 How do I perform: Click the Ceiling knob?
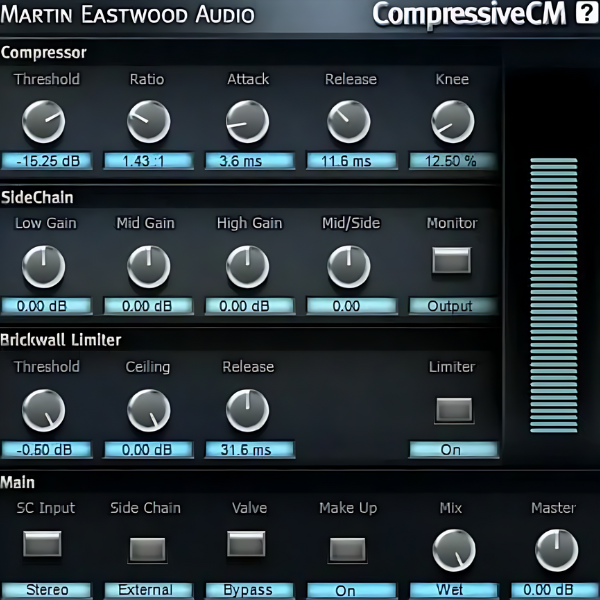tap(148, 411)
